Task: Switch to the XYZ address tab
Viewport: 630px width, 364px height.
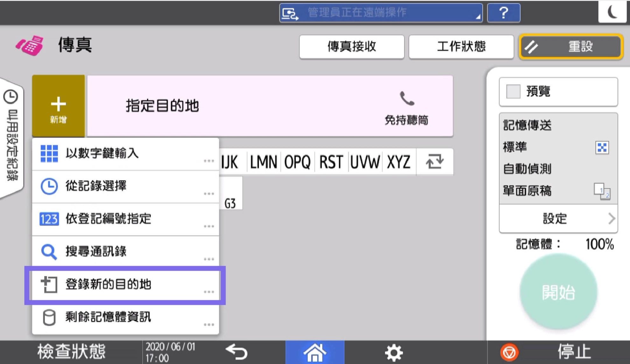Action: point(399,162)
